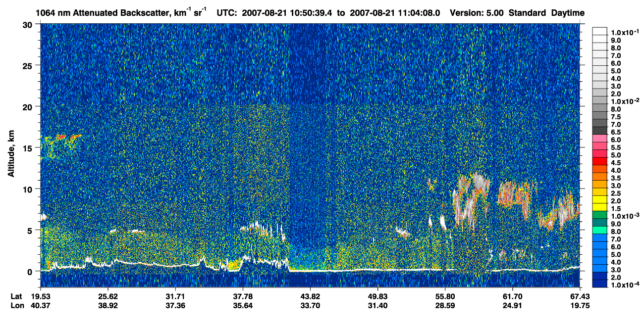Click the longitude value "31.40"

click(377, 305)
